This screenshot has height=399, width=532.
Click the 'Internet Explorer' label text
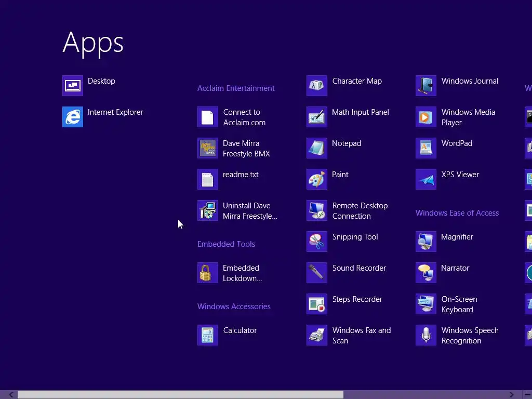click(115, 112)
